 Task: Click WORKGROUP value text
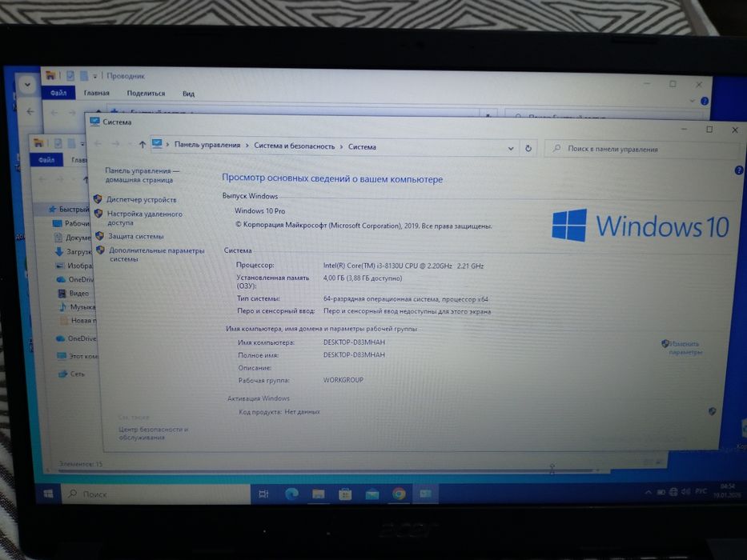(x=343, y=380)
